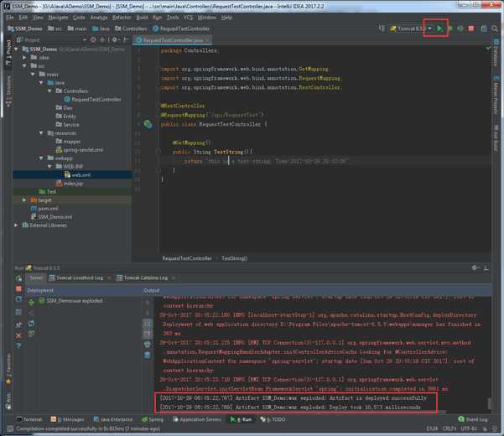Open the File menu
The image size is (504, 436).
[10, 18]
